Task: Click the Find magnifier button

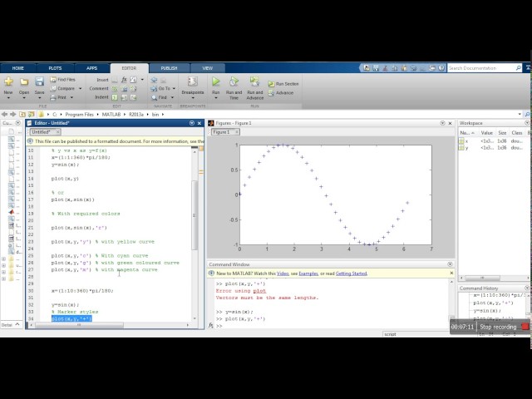Action: pos(160,97)
